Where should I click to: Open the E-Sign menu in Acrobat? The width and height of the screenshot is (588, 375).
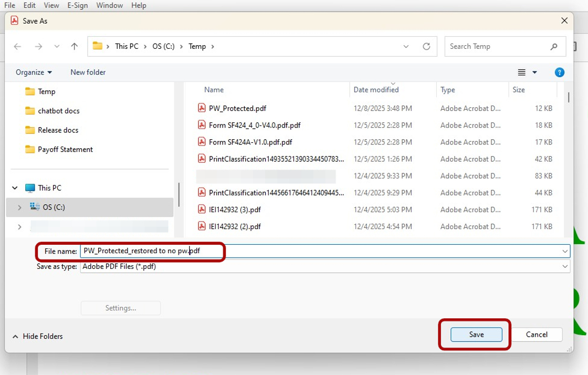click(x=78, y=5)
